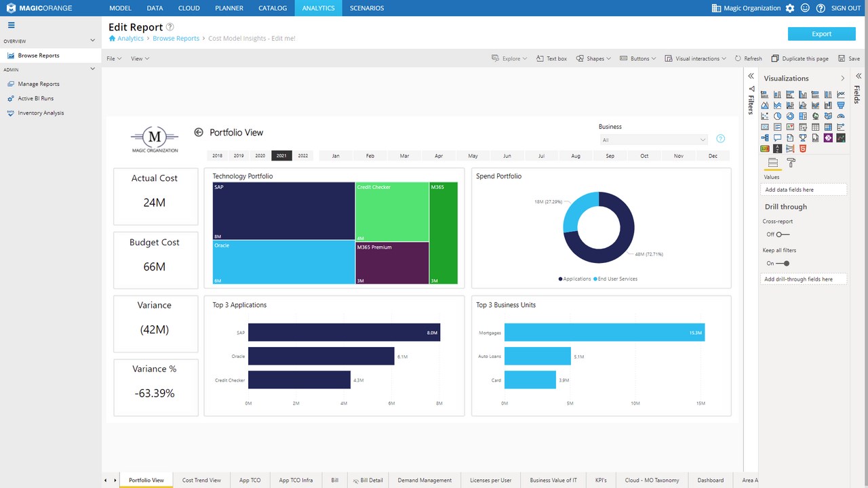Expand the Visual interactions dropdown
Viewport: 868px width, 488px height.
tap(695, 58)
